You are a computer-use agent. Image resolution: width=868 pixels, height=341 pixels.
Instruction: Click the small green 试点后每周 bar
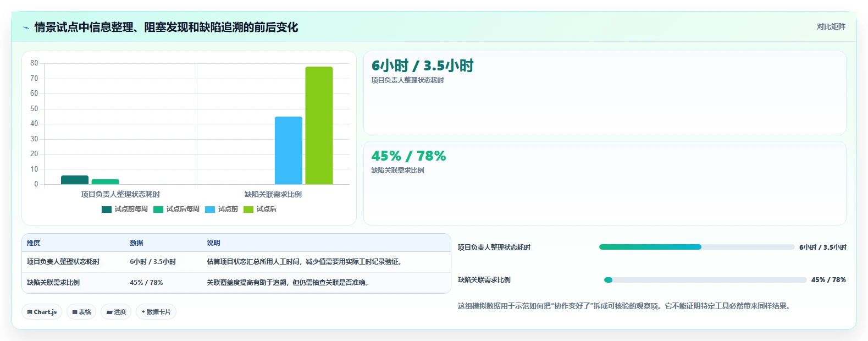(105, 182)
